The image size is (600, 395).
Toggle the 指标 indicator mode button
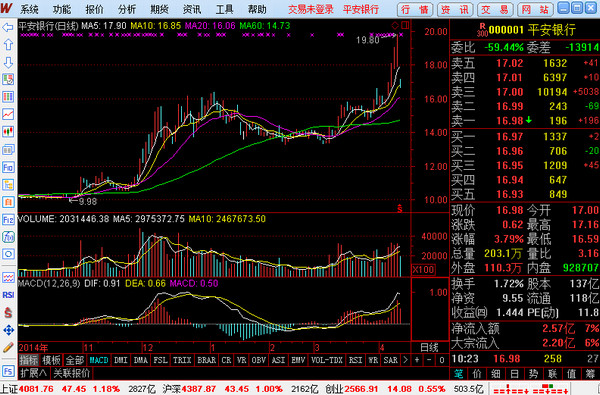coord(29,360)
